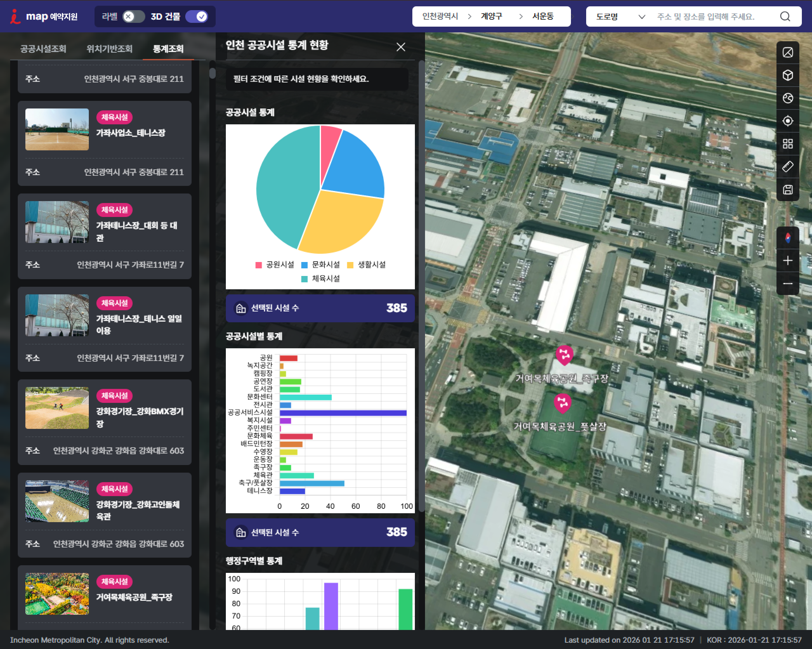The height and width of the screenshot is (649, 812).
Task: Click the globe map icon
Action: [788, 98]
